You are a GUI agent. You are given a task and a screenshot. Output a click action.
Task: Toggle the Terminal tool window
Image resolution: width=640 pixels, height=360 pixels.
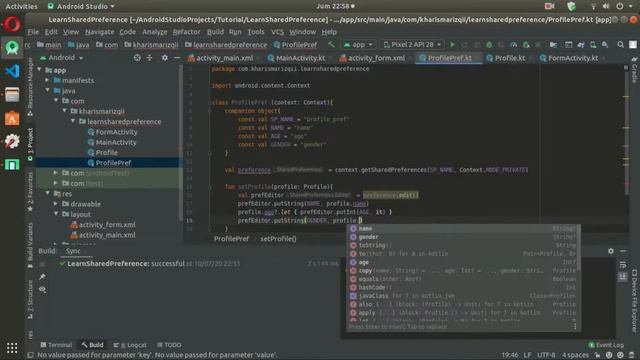[x=56, y=345]
